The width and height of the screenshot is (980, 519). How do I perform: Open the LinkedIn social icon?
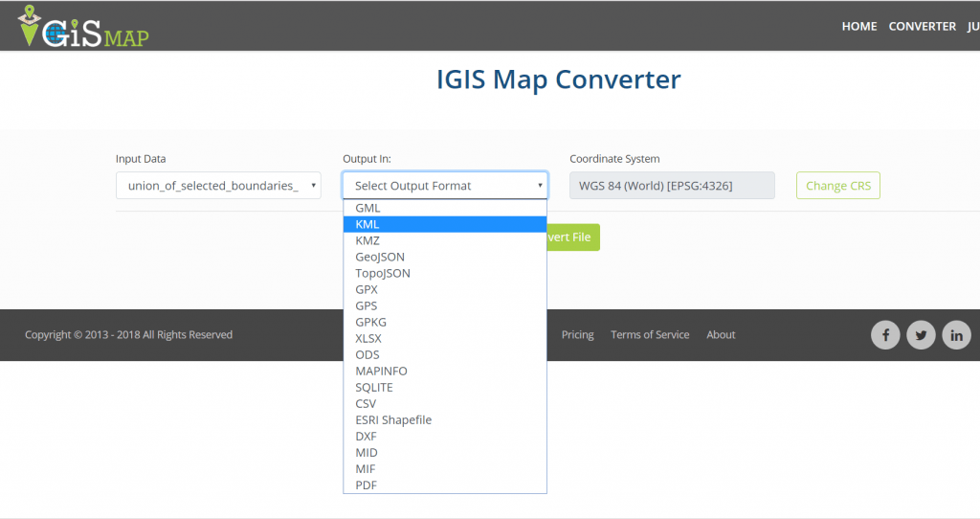click(956, 335)
